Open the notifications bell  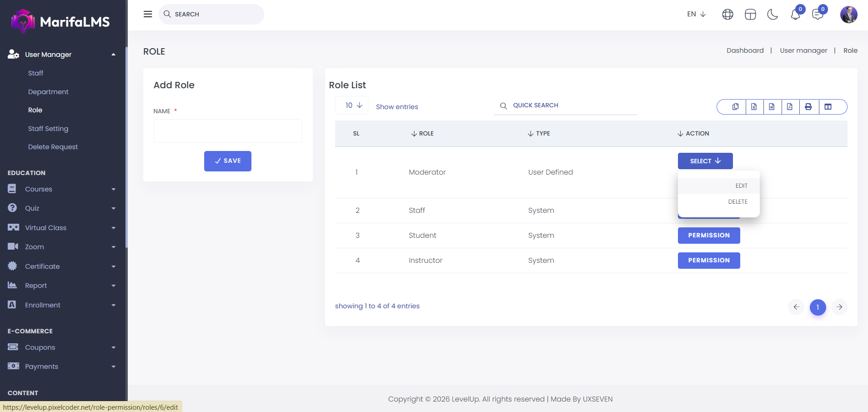pos(795,15)
